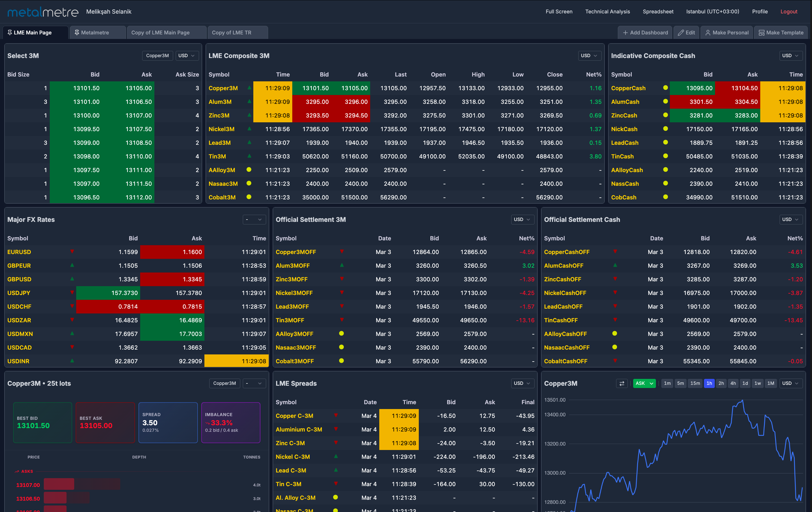
Task: Open the Copper3M selector in Select 3M panel
Action: pos(157,55)
